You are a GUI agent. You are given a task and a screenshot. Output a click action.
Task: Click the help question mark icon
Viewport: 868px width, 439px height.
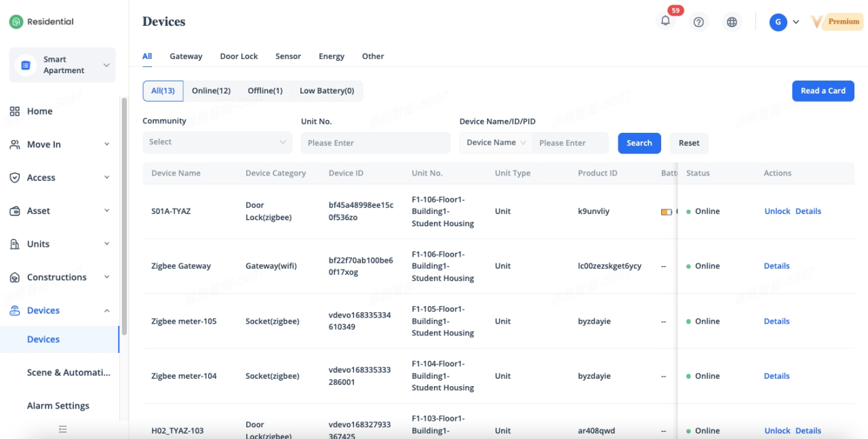(698, 22)
